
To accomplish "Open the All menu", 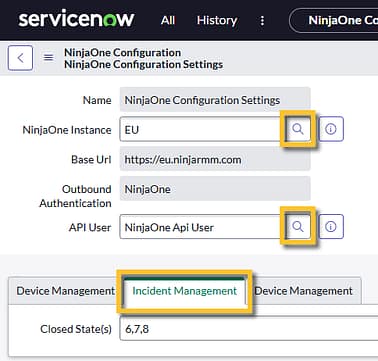I will 168,20.
